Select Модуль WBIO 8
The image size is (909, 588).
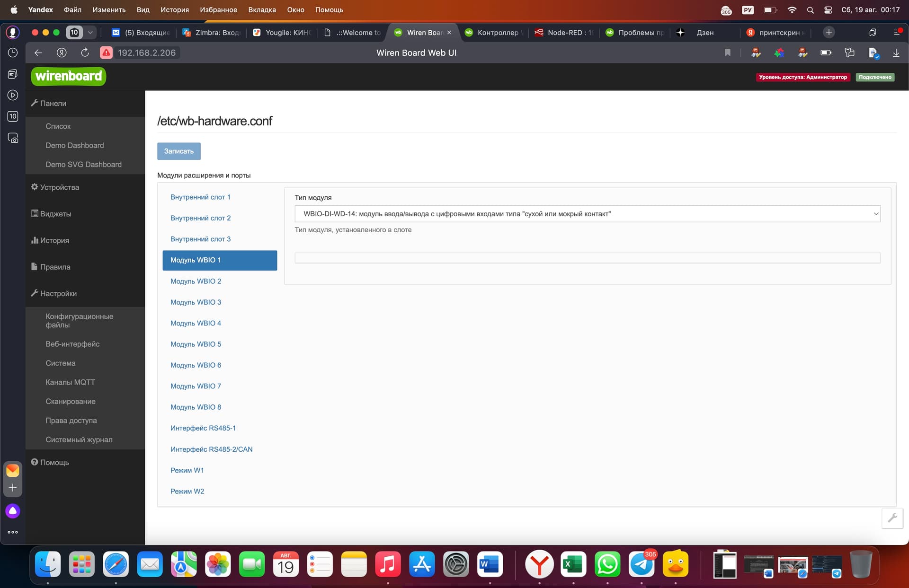tap(196, 407)
